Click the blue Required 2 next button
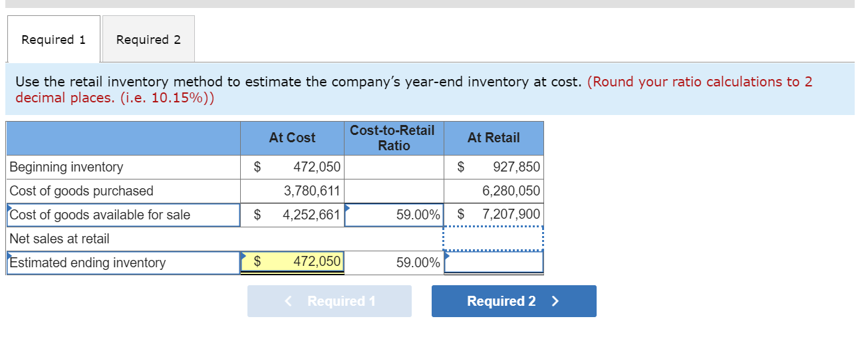Viewport: 868px width, 357px height. [513, 301]
